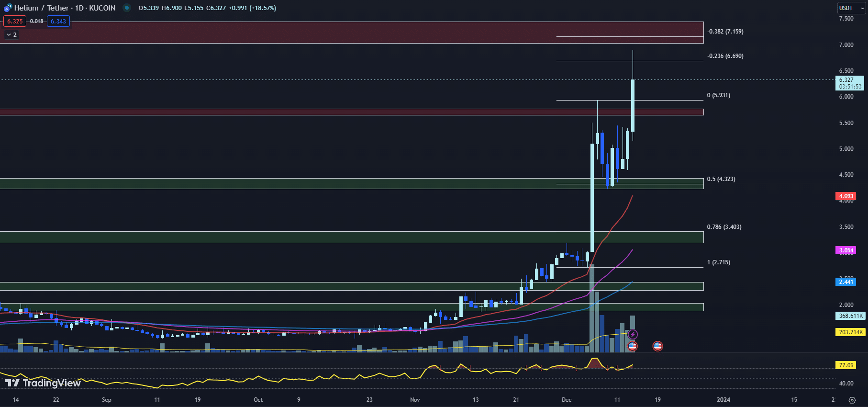868x407 pixels.
Task: Click the 0.5 (4.323) Fibonacci level label
Action: (x=721, y=179)
